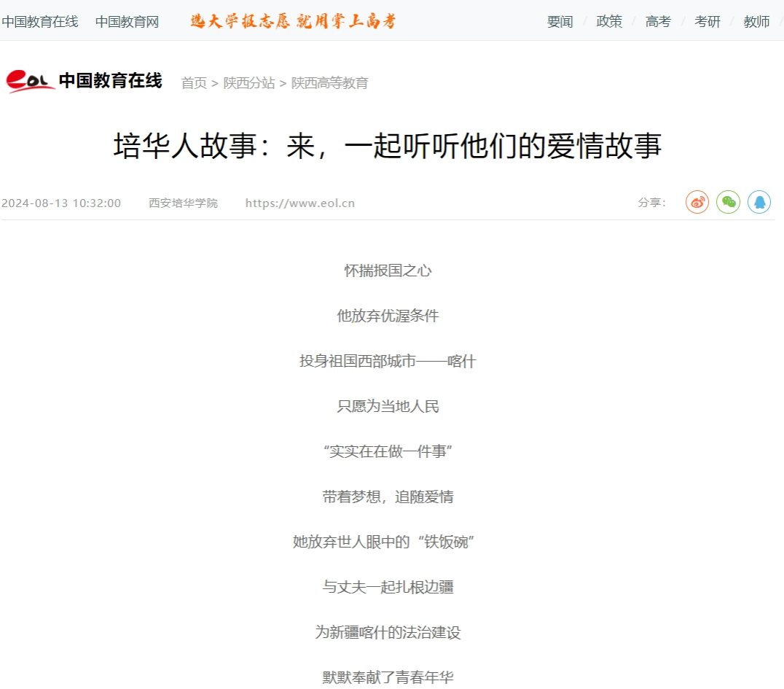Open 陕西高等教育 breadcrumb link
This screenshot has height=689, width=784.
330,83
